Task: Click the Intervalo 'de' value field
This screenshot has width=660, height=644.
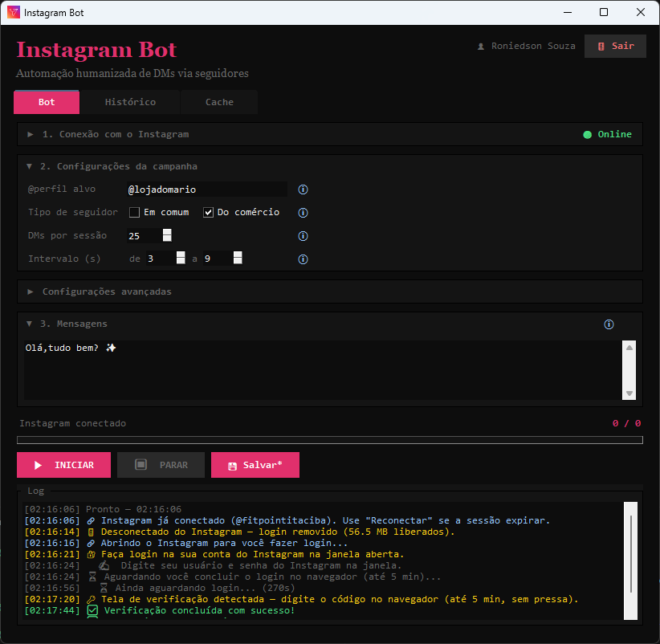Action: [161, 259]
